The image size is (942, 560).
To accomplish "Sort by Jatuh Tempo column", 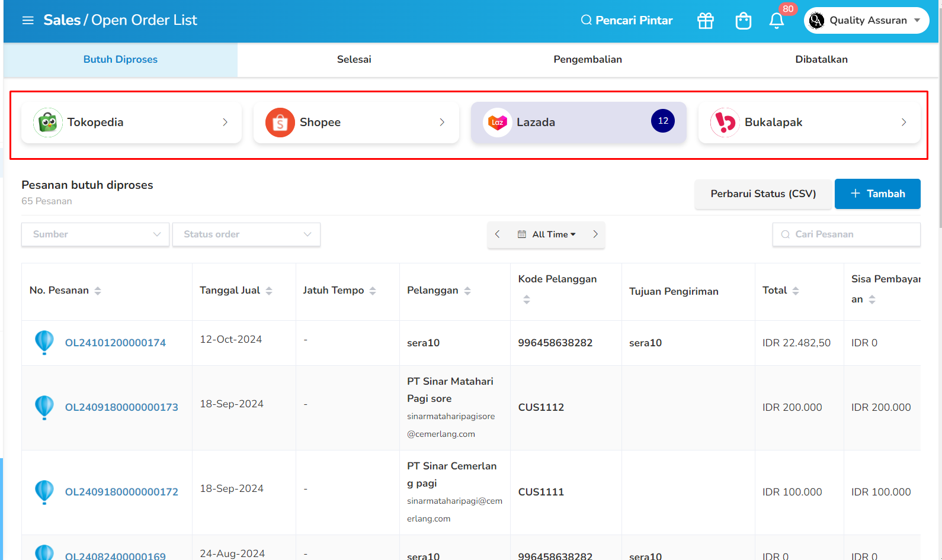I will tap(373, 291).
